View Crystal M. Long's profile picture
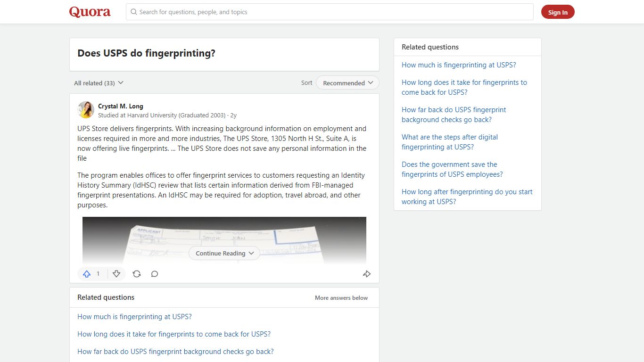The height and width of the screenshot is (362, 644). click(86, 110)
